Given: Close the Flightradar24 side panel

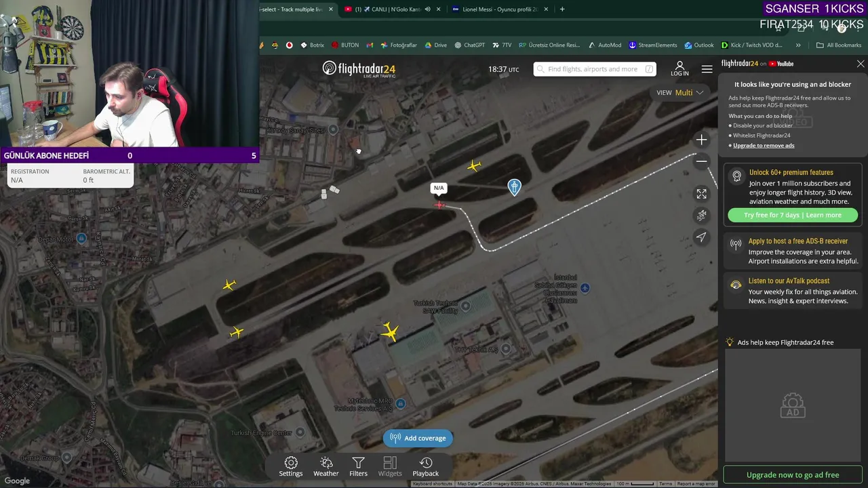Looking at the screenshot, I should pos(861,64).
